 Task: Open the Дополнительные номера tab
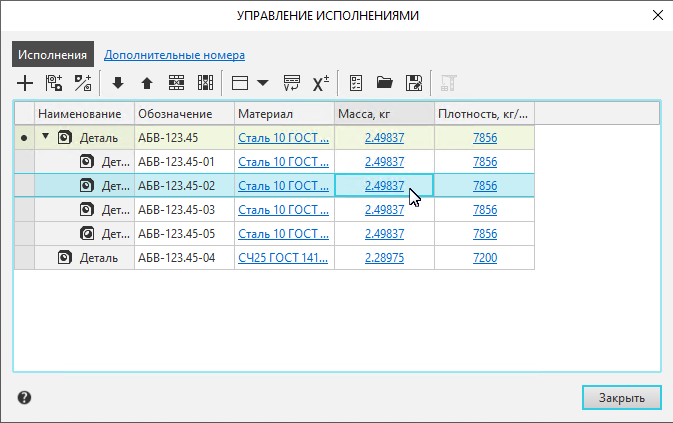click(x=174, y=55)
